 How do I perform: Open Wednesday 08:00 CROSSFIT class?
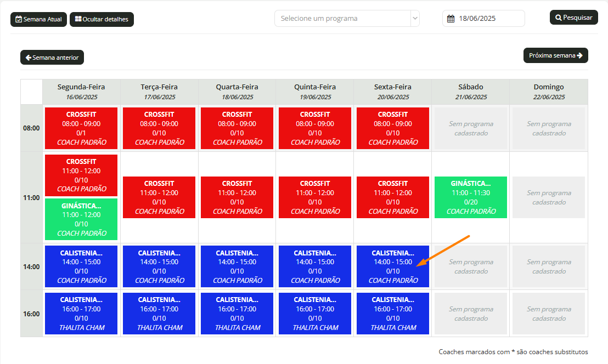click(x=237, y=128)
